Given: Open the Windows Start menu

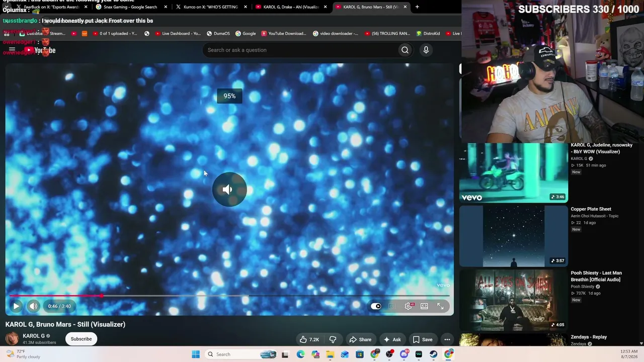Looking at the screenshot, I should (196, 354).
